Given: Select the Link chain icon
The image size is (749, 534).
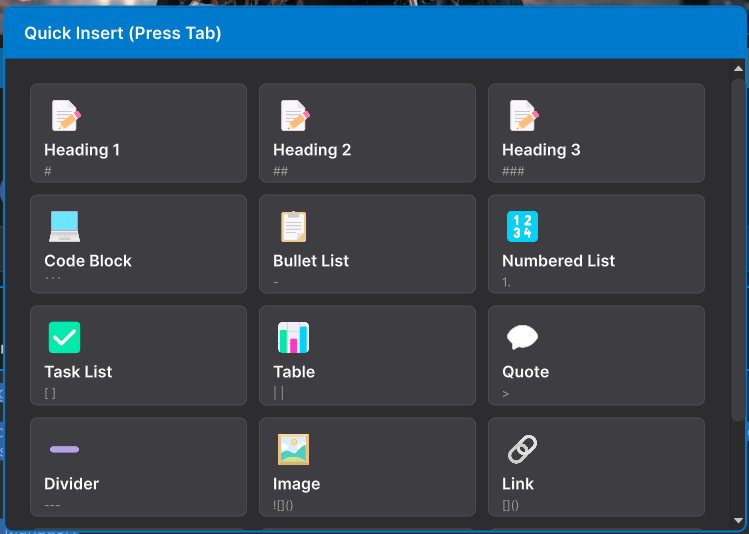Looking at the screenshot, I should tap(522, 450).
